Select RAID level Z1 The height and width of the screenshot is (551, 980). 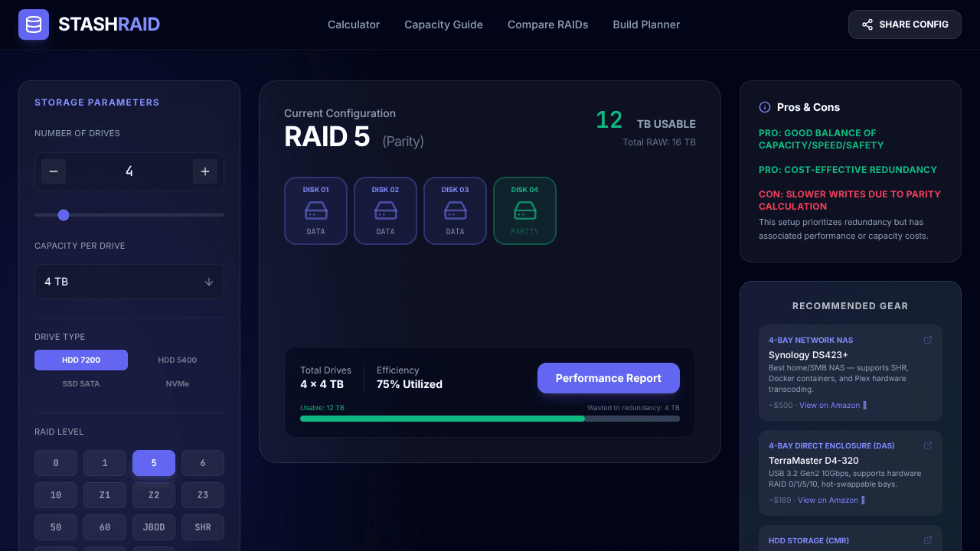(x=105, y=495)
